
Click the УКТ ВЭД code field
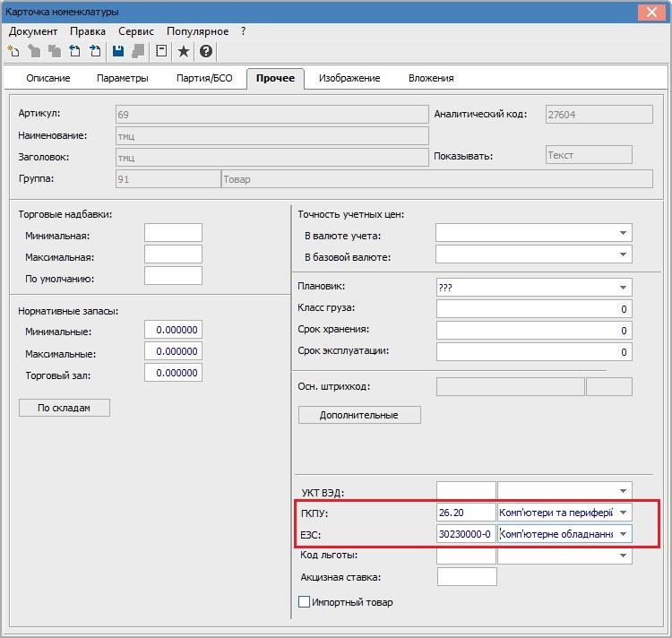pos(466,491)
